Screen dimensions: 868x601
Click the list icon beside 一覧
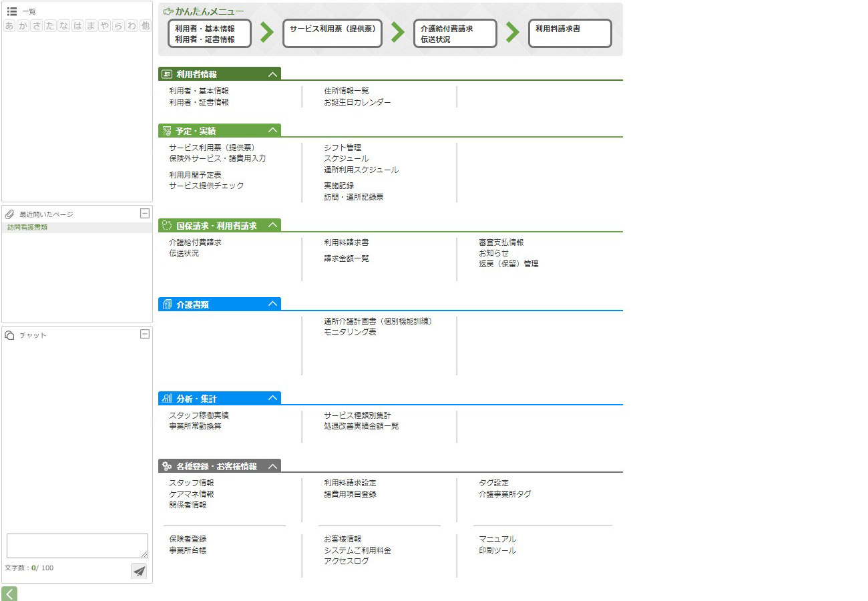11,11
